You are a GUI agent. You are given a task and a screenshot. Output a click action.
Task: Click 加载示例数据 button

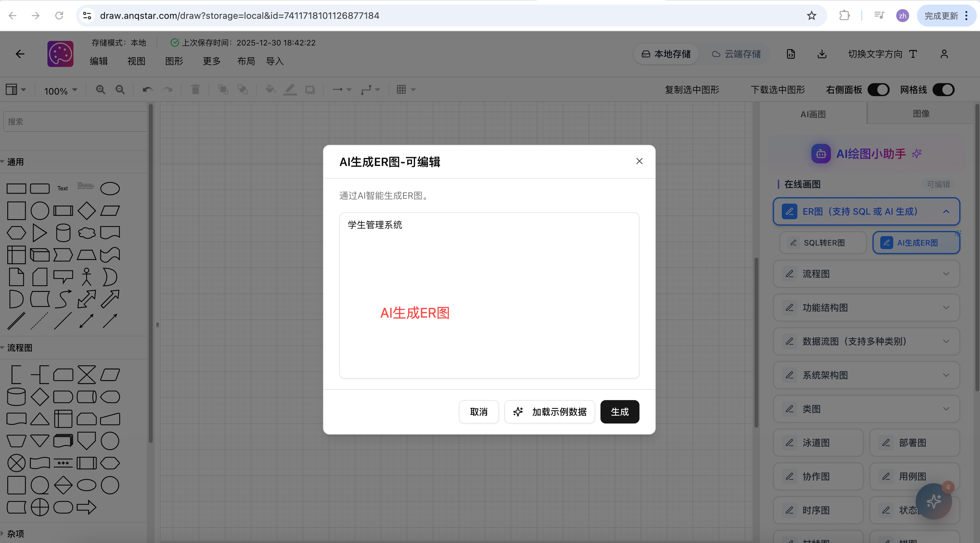[x=550, y=412]
